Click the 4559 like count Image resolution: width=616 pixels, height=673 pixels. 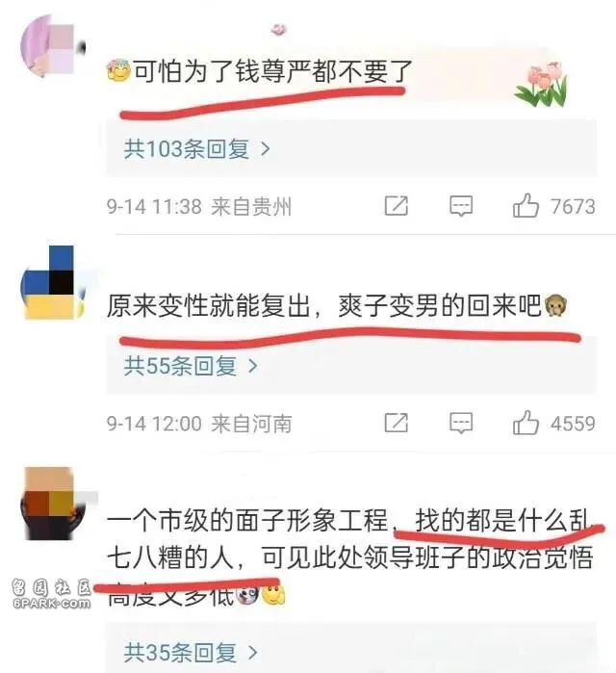573,424
